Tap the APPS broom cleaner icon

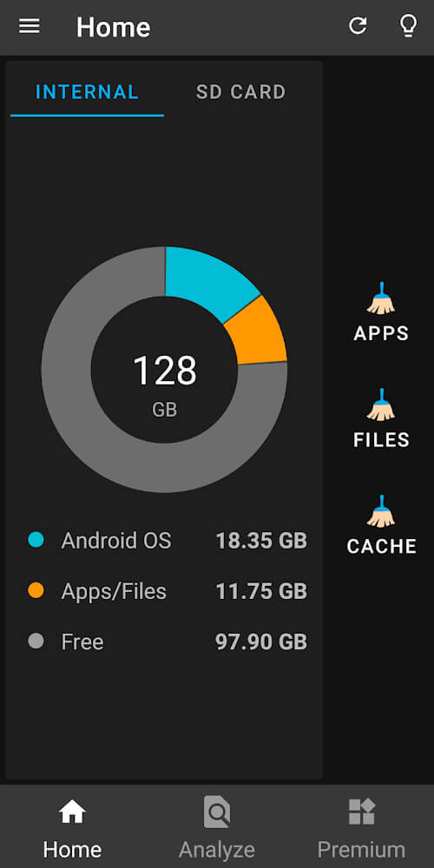pos(381,299)
